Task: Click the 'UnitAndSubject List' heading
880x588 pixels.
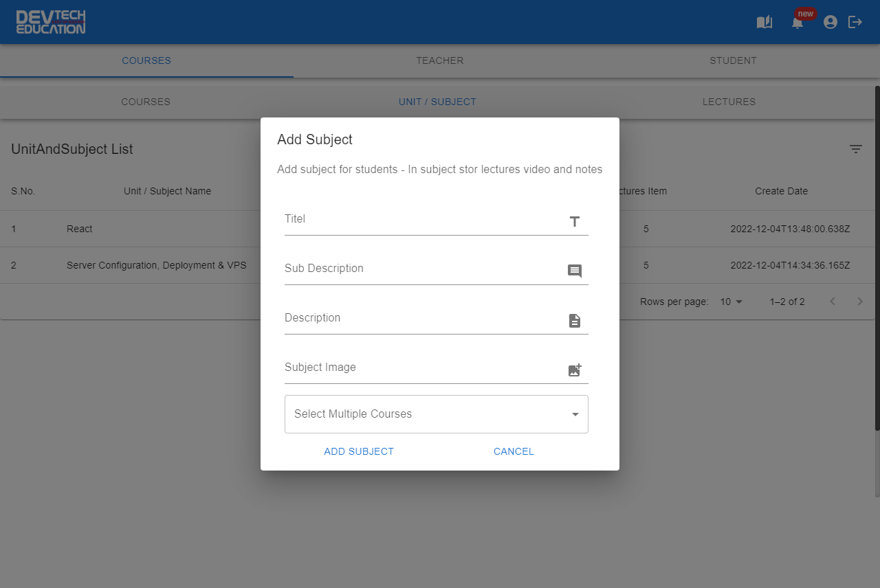Action: tap(72, 149)
